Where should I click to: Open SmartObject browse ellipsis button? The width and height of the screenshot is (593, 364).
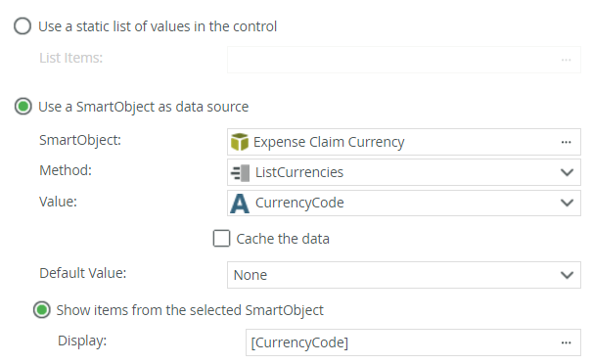pos(567,142)
